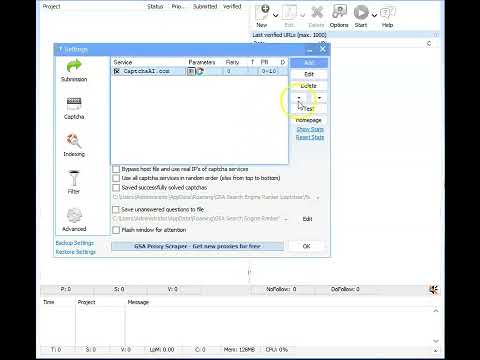Image resolution: width=480 pixels, height=360 pixels.
Task: Click the Reset Stats link
Action: point(310,137)
